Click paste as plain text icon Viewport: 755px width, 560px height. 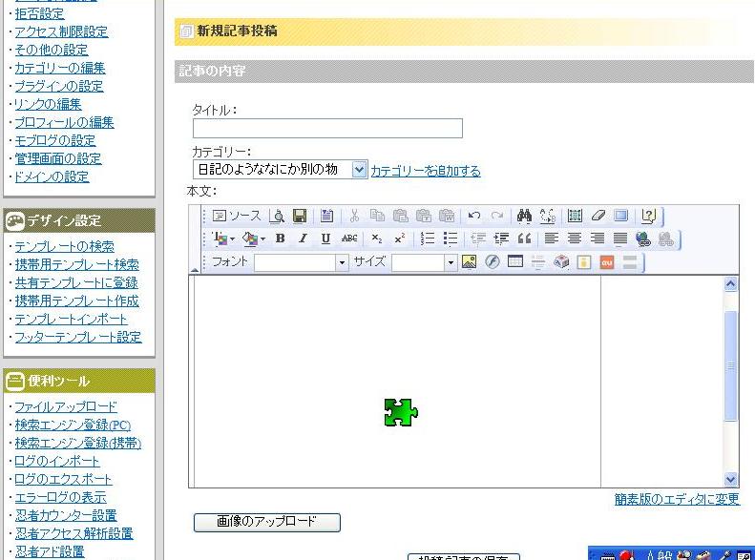pos(423,216)
